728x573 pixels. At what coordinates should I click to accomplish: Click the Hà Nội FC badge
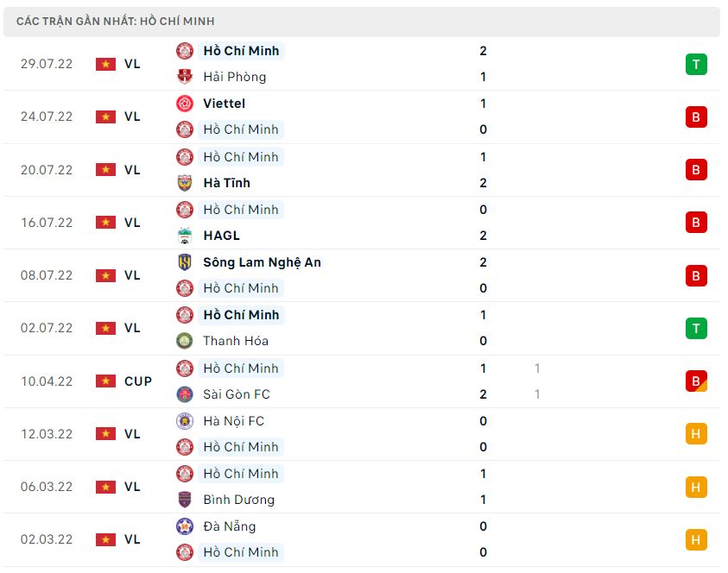(x=183, y=421)
